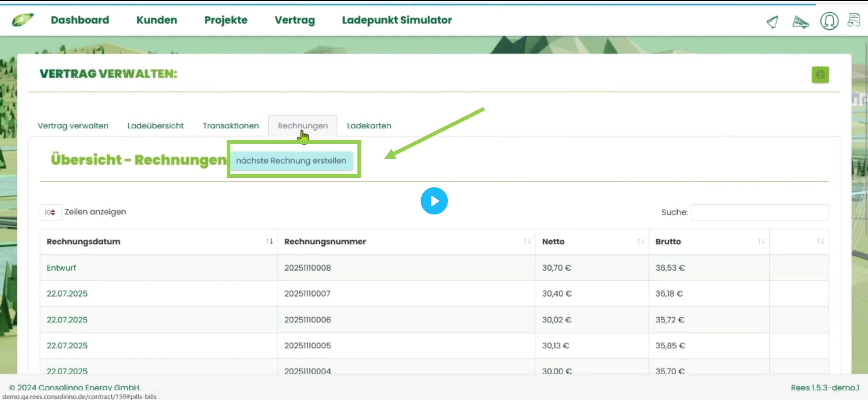Screen dimensions: 868x400
Task: Open Vertrag in the top navigation
Action: coord(295,20)
